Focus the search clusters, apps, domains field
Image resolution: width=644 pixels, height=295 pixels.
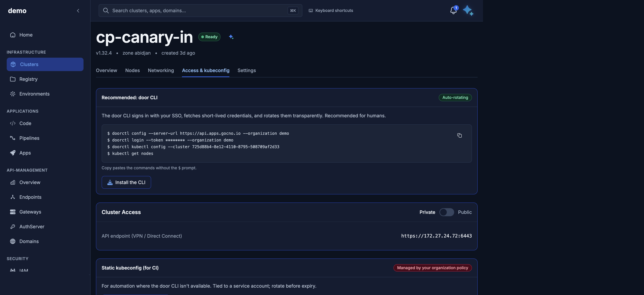point(200,11)
